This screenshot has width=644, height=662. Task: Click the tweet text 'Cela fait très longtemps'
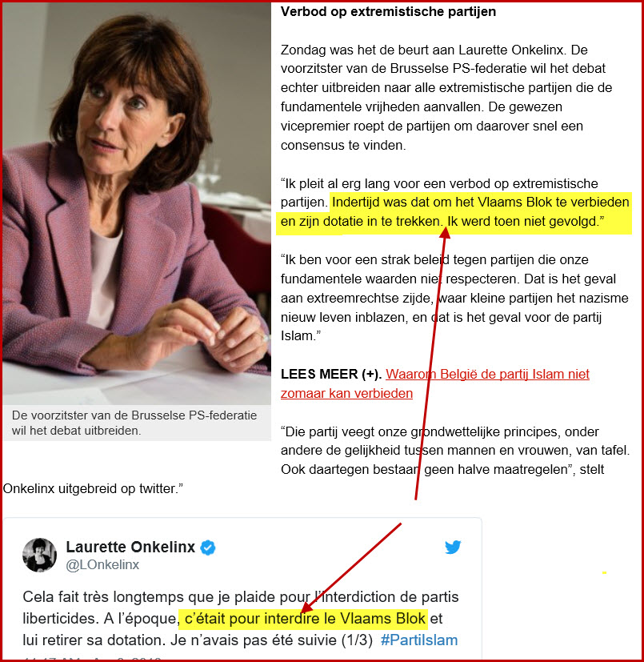pyautogui.click(x=241, y=619)
